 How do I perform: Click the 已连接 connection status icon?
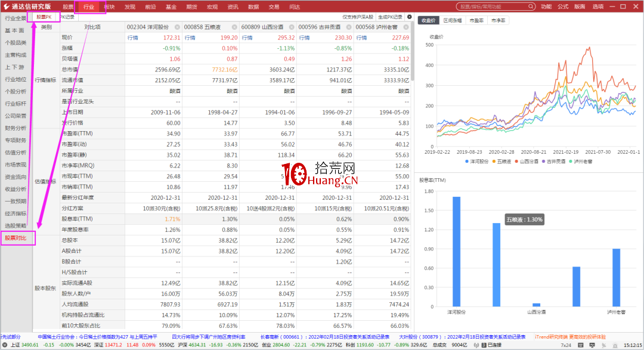tap(484, 345)
